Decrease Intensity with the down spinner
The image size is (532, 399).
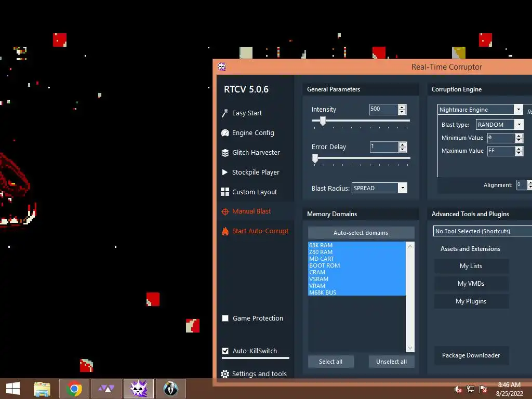point(402,112)
